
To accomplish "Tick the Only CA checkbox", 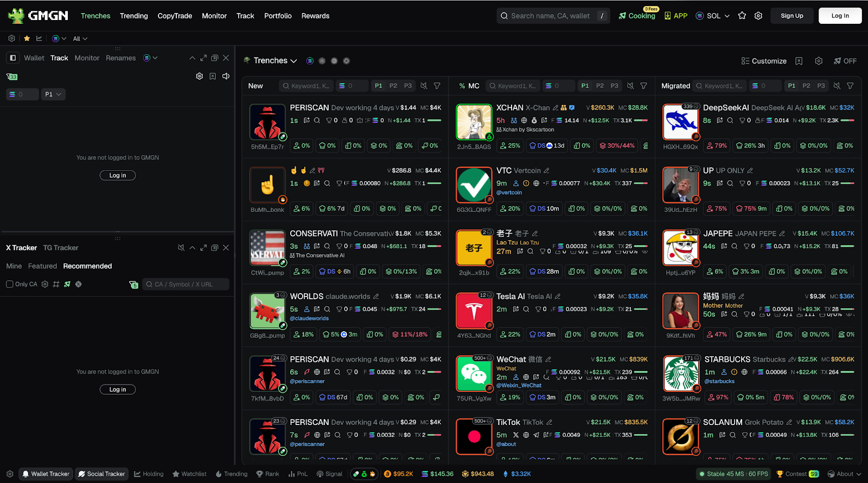I will [9, 284].
